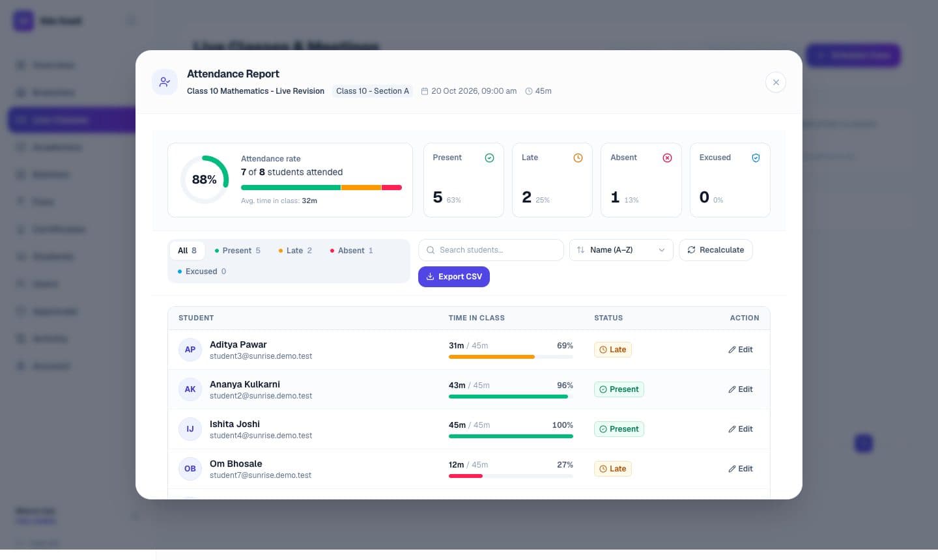Click the Absent card cross icon
The image size is (938, 560).
[x=667, y=158]
